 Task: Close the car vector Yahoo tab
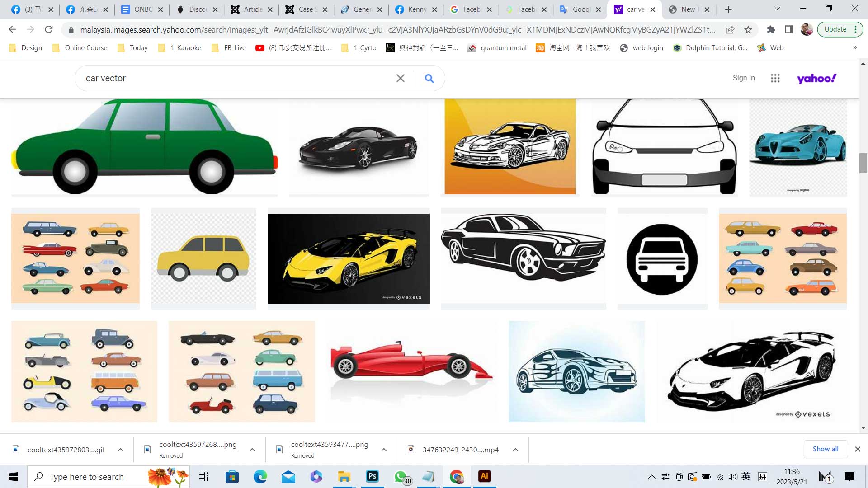652,9
